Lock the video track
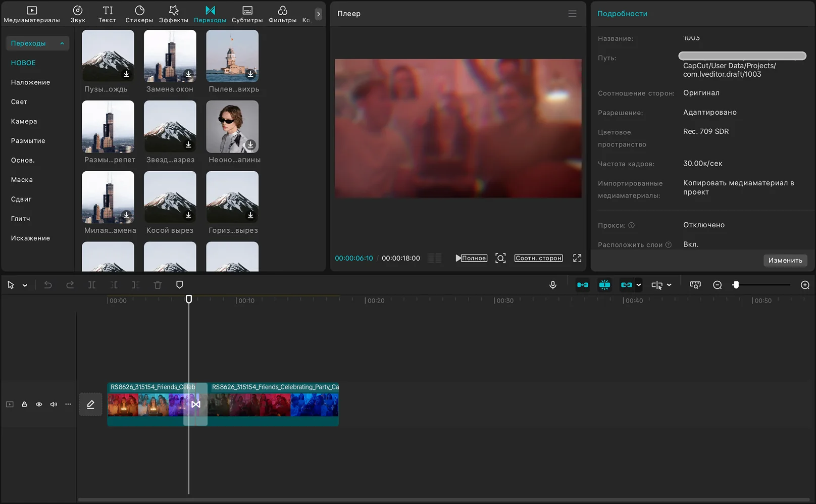816x504 pixels. (x=24, y=404)
